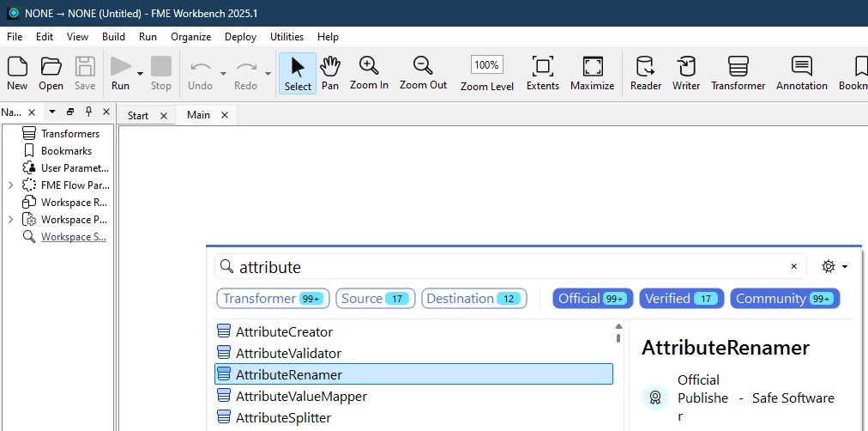Open the Help menu
Viewport: 868px width, 431px height.
[328, 37]
